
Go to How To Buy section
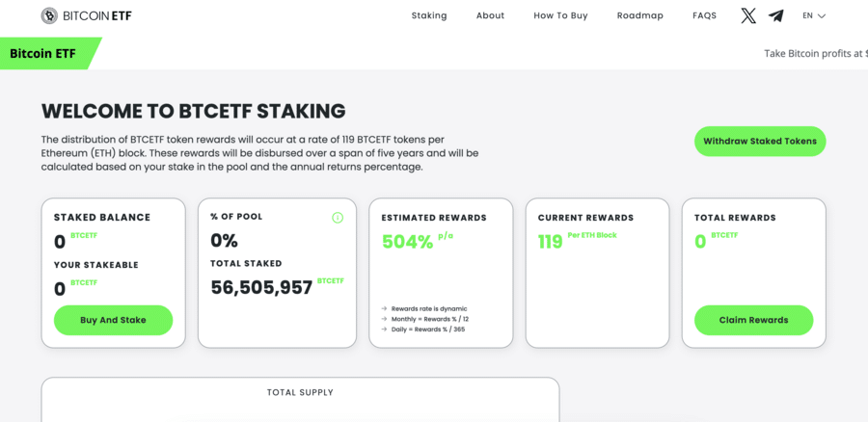[x=560, y=15]
